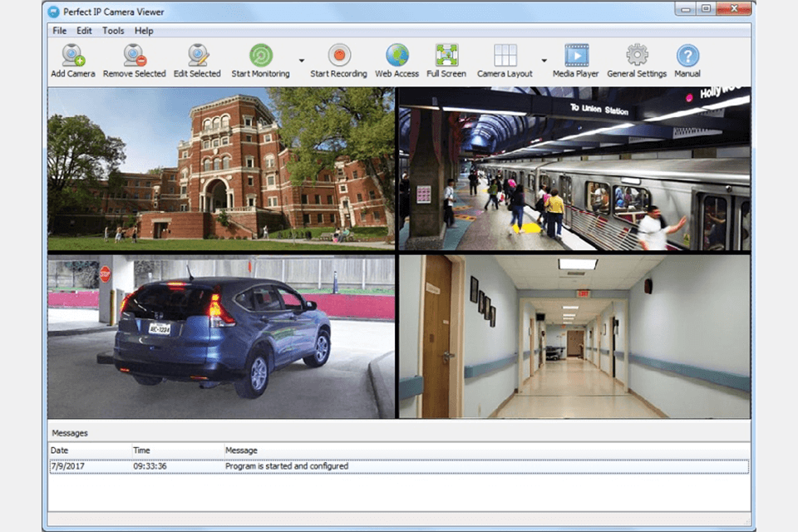Expand the Start Monitoring dropdown arrow
The image size is (798, 532).
click(x=301, y=61)
